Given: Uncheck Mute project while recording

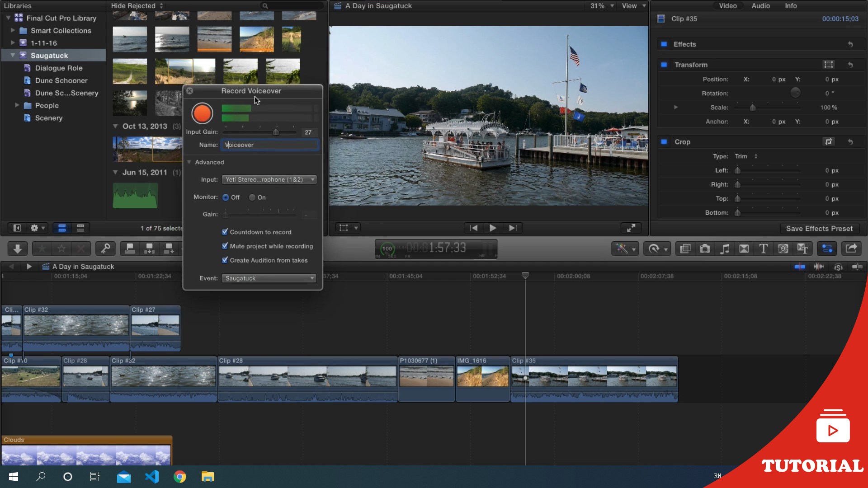Looking at the screenshot, I should click(225, 246).
